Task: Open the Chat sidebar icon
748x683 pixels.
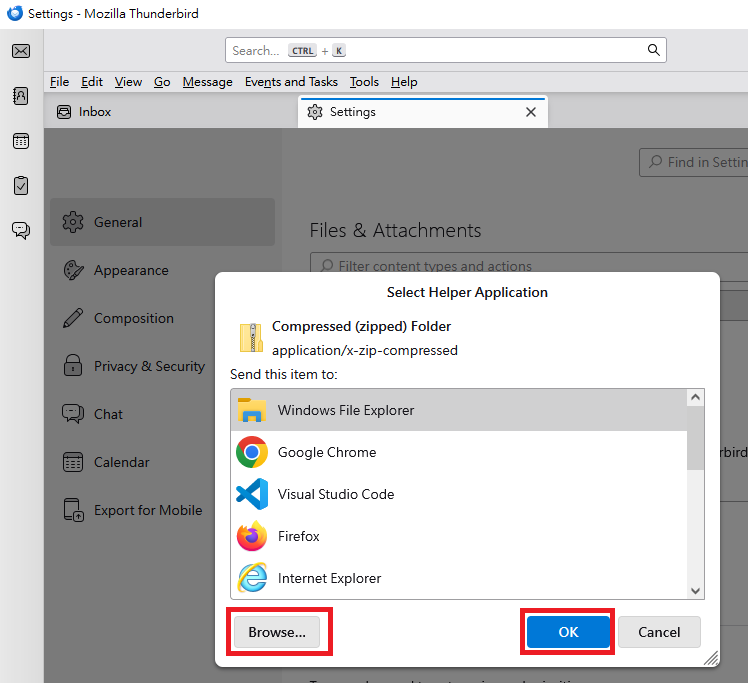Action: pos(21,230)
